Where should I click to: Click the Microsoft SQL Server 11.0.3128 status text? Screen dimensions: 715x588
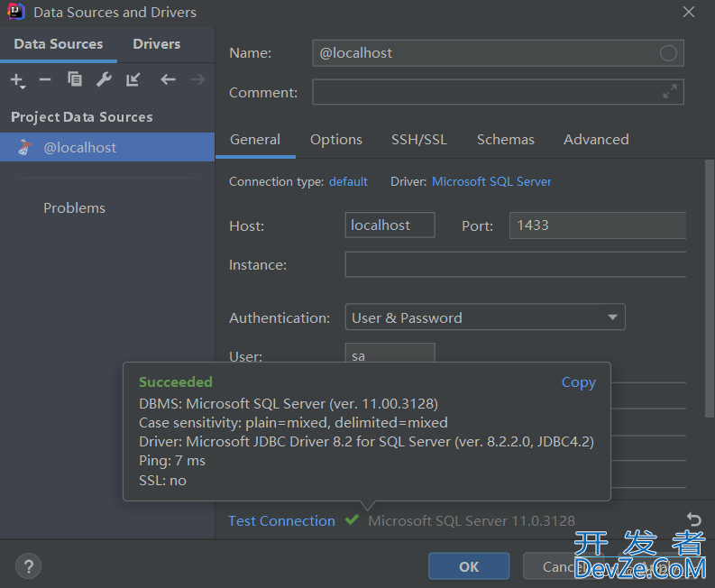(x=472, y=520)
